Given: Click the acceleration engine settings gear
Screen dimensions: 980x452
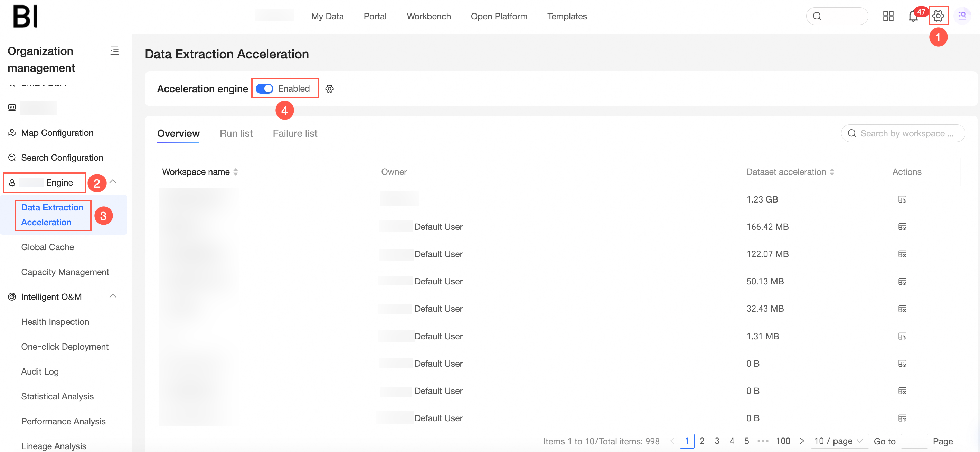Looking at the screenshot, I should tap(329, 89).
